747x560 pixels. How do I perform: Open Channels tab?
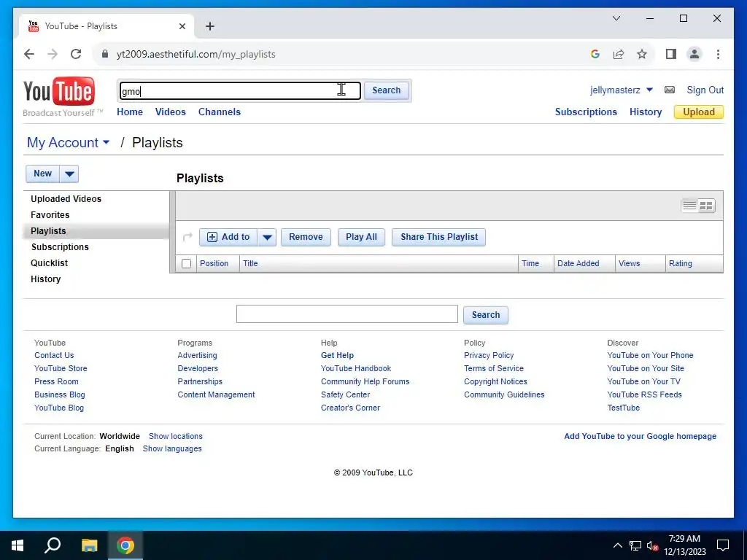[x=220, y=112]
